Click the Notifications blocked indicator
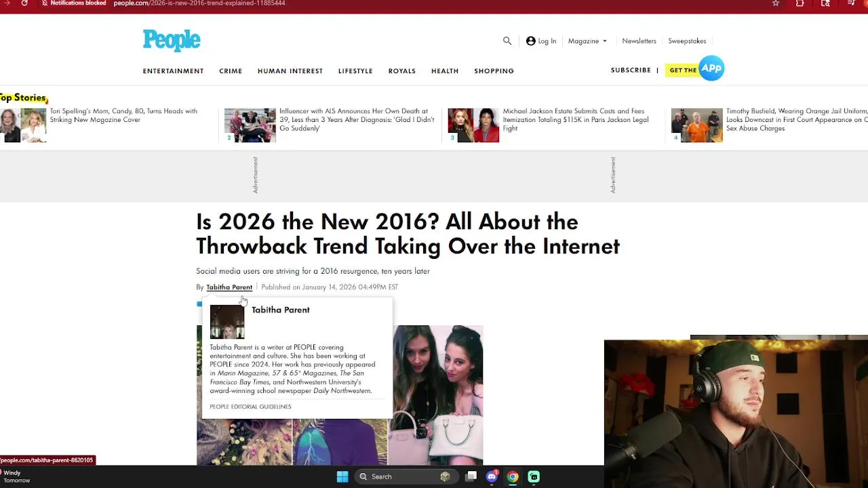The height and width of the screenshot is (488, 868). [x=73, y=3]
